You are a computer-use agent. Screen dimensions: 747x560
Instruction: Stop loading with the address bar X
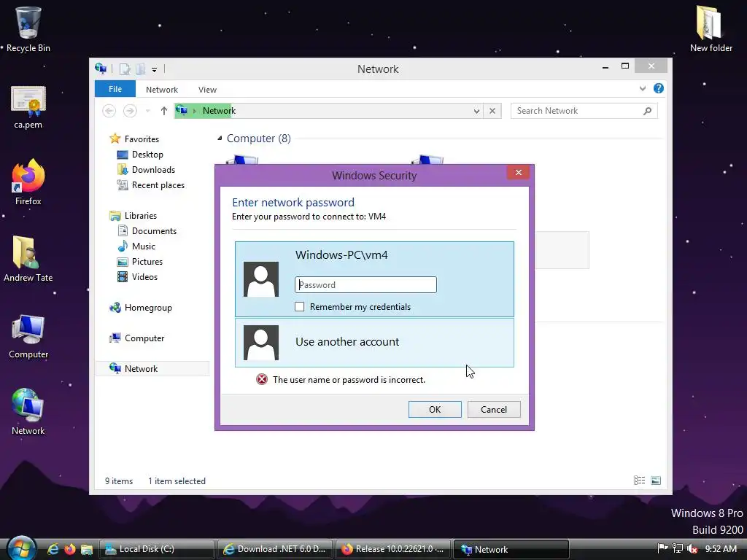[492, 111]
